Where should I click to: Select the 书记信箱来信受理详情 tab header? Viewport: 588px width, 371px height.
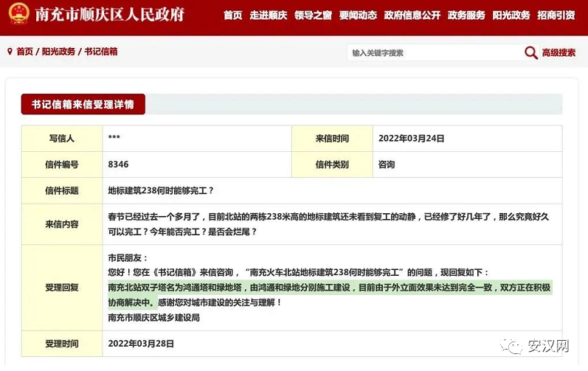[83, 104]
